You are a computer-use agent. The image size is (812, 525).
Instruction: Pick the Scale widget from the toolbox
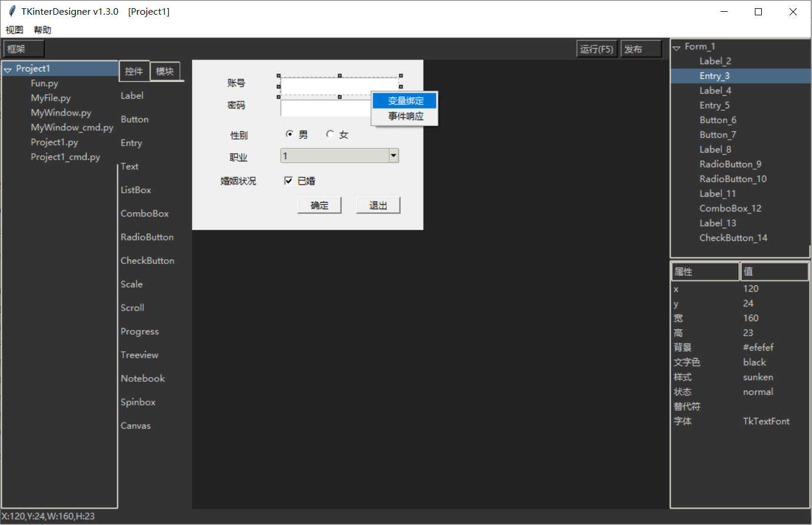point(131,284)
